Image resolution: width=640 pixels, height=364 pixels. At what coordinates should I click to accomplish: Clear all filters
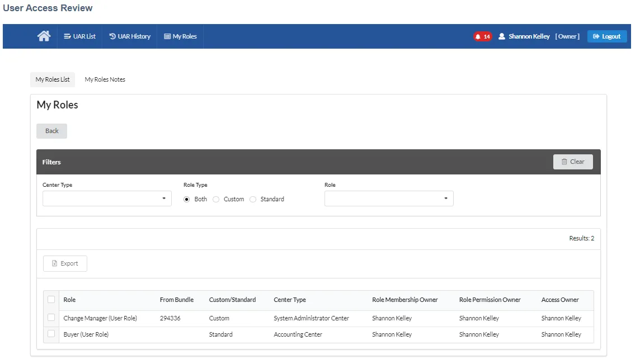click(x=573, y=162)
